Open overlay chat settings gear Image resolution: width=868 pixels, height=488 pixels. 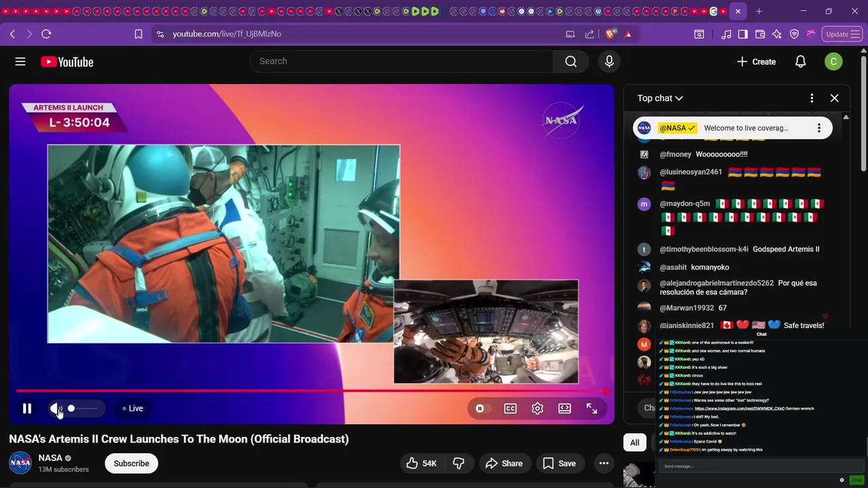tap(842, 480)
